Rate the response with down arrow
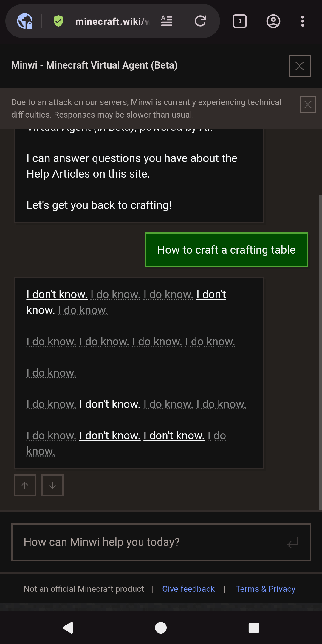This screenshot has width=322, height=644. 52,485
